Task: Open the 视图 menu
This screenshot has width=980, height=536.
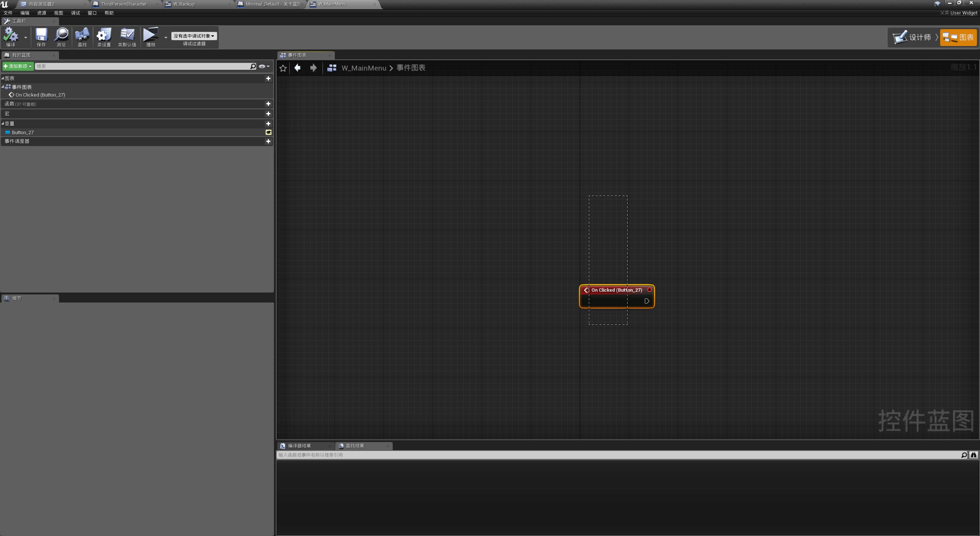Action: [x=59, y=13]
